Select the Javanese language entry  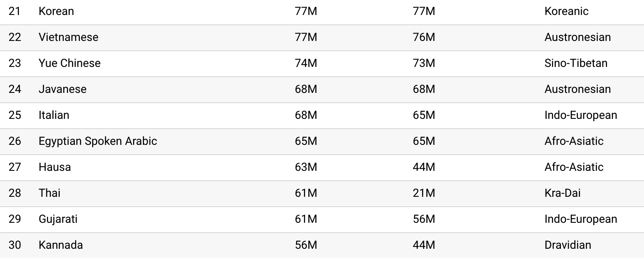[x=63, y=89]
